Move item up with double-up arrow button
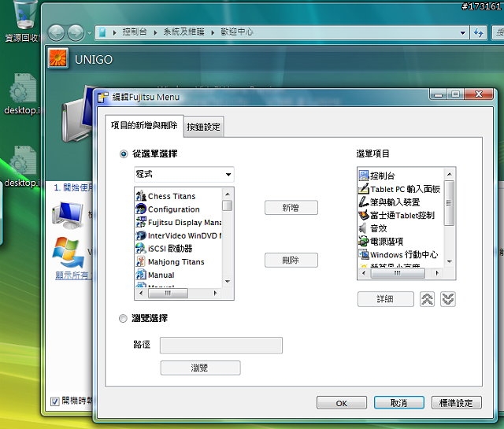504x429 pixels. tap(427, 299)
